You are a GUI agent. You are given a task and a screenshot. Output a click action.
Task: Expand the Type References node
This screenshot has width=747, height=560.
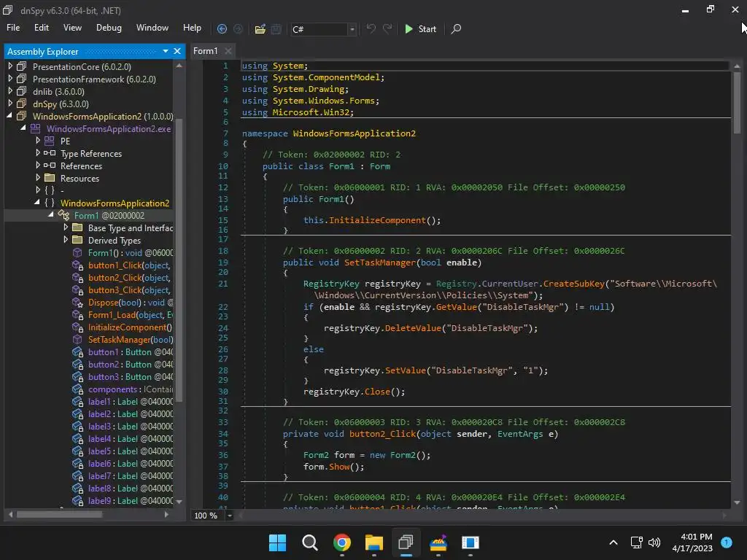38,153
